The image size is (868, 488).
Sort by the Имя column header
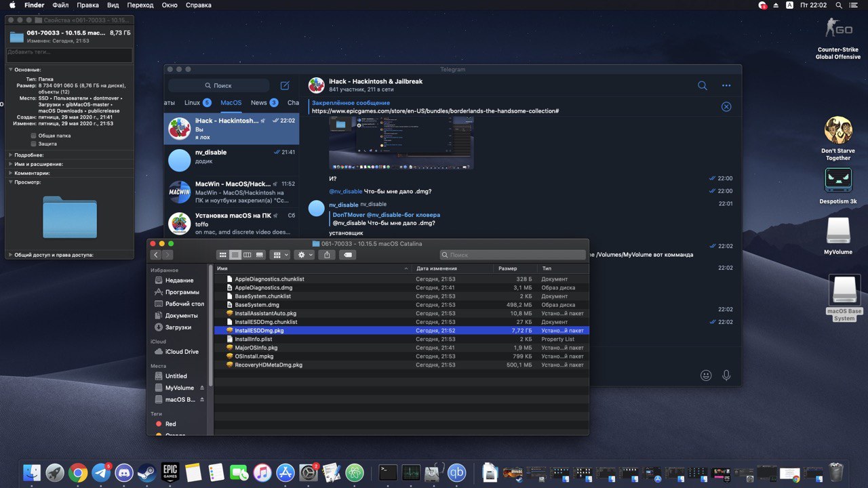(x=313, y=268)
